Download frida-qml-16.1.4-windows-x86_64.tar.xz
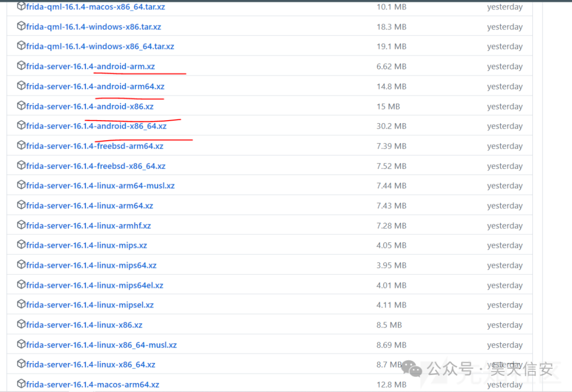 (100, 46)
